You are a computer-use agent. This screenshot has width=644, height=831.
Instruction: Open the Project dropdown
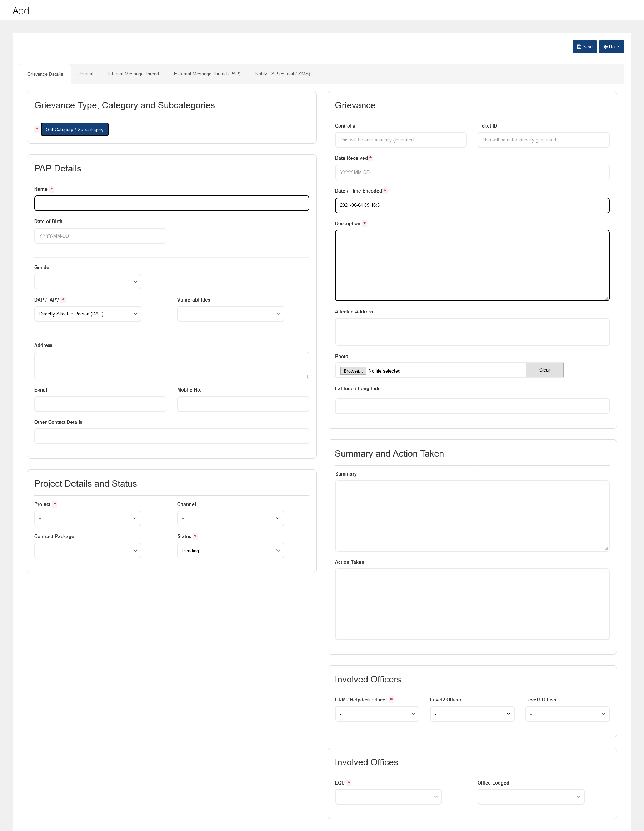click(x=88, y=519)
